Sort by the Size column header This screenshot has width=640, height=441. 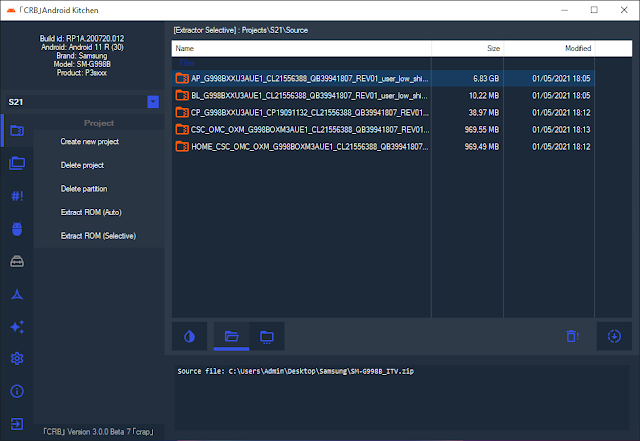pos(467,48)
